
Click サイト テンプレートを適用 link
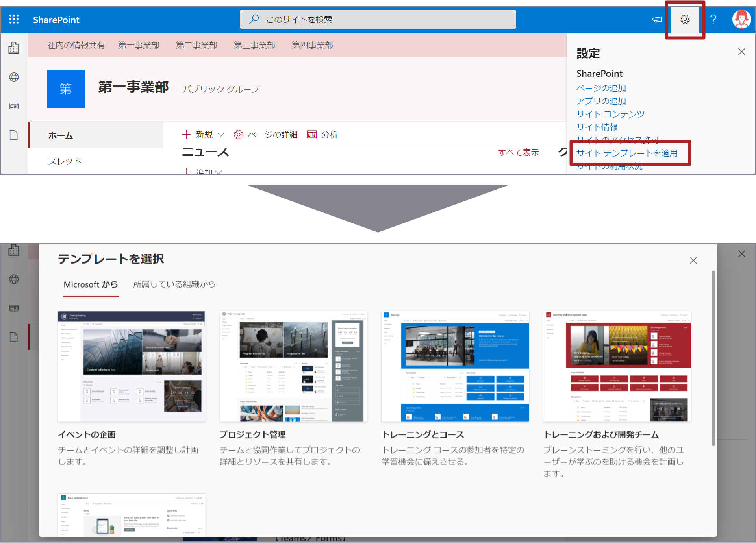pos(627,153)
